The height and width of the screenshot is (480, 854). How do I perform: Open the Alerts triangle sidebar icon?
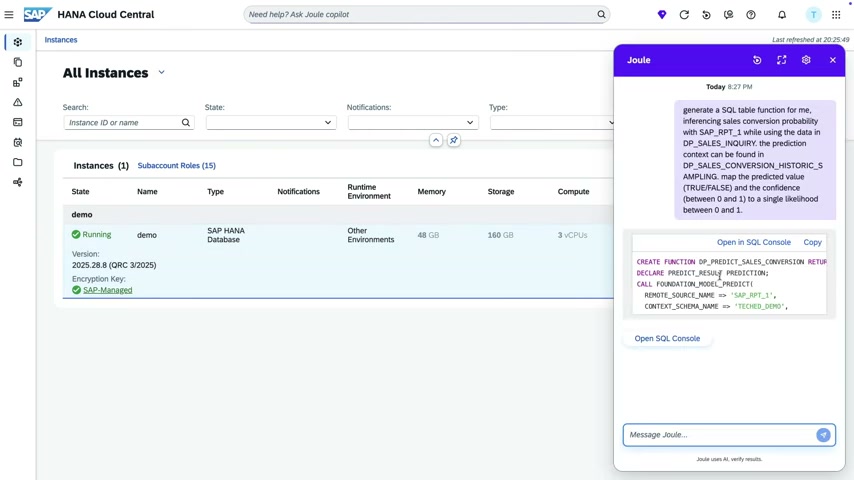pos(18,102)
